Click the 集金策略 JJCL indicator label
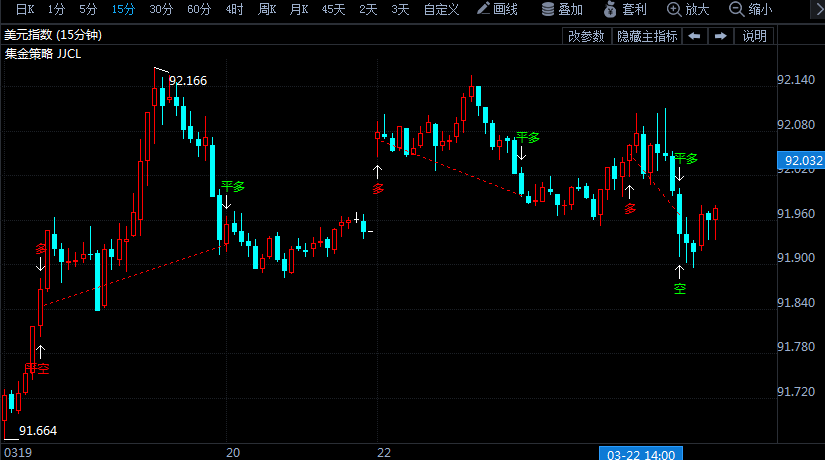Screen dimensions: 825x460 43,54
